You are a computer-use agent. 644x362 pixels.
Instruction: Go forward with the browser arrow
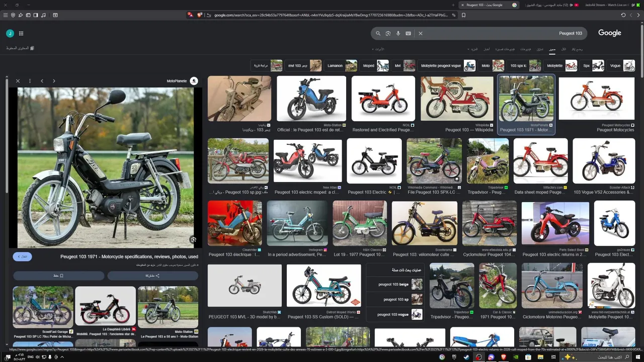click(631, 15)
